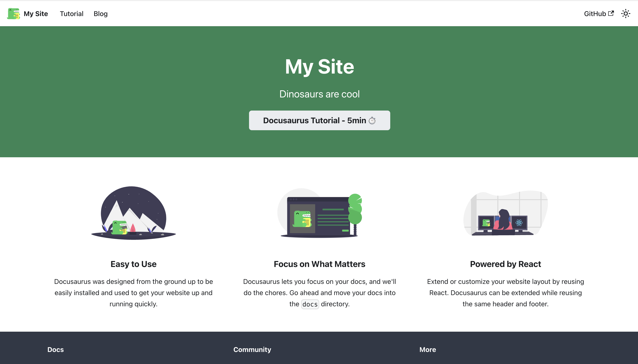Image resolution: width=638 pixels, height=364 pixels.
Task: Click the stopwatch emoji on tutorial button
Action: point(372,120)
